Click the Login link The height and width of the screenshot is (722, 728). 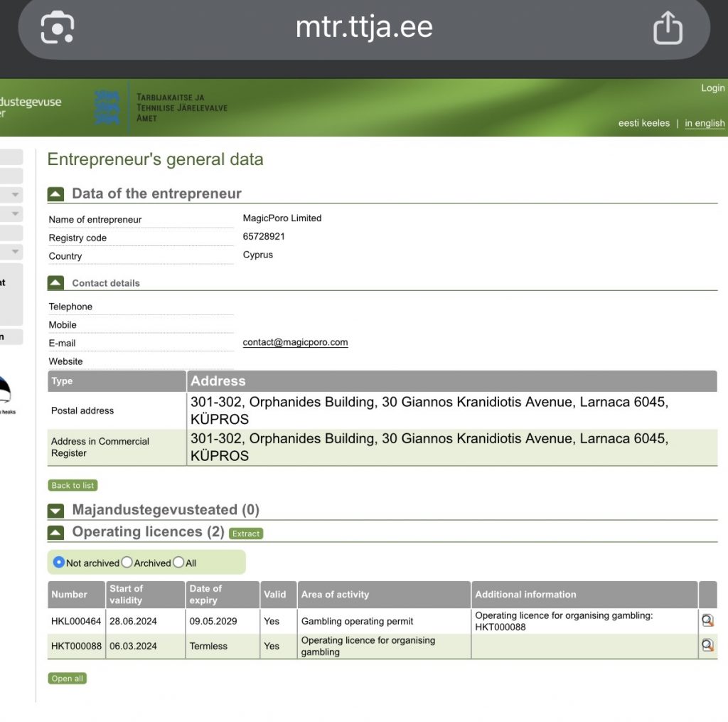(x=712, y=87)
